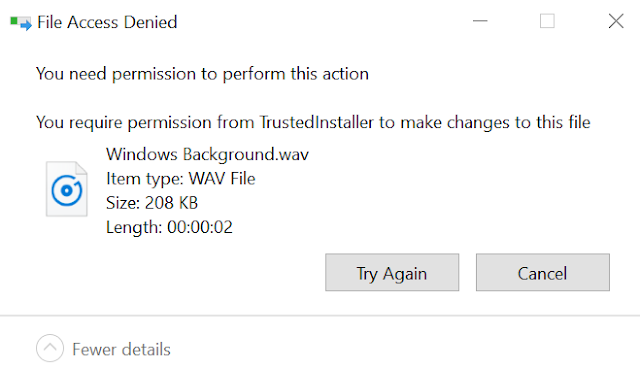Close the File Access Denied dialog
The image size is (640, 369).
tap(616, 21)
